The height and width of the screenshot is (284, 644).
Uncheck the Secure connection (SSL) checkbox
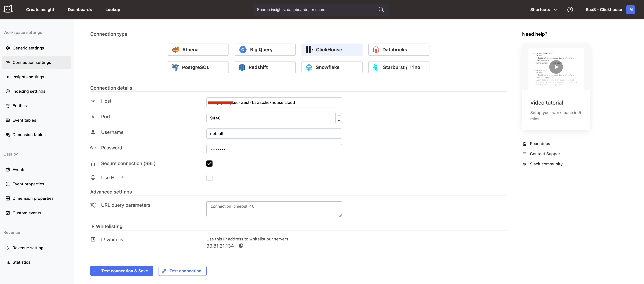tap(209, 164)
